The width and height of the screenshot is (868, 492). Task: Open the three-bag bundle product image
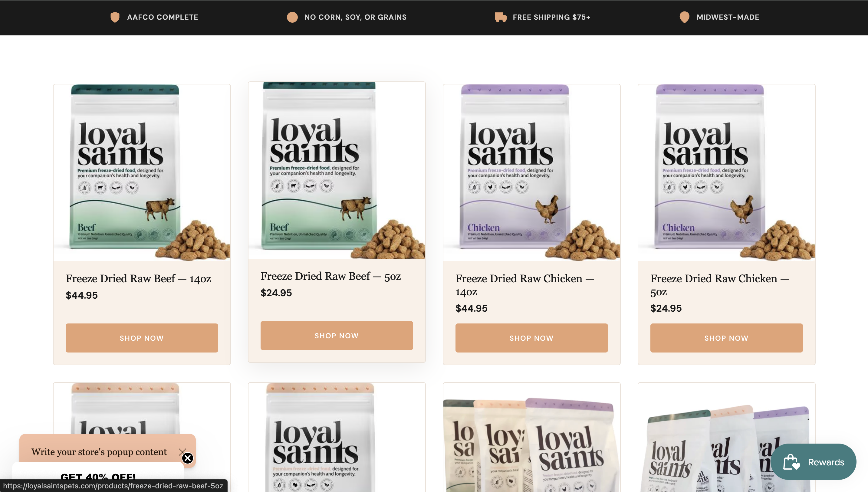coord(531,437)
